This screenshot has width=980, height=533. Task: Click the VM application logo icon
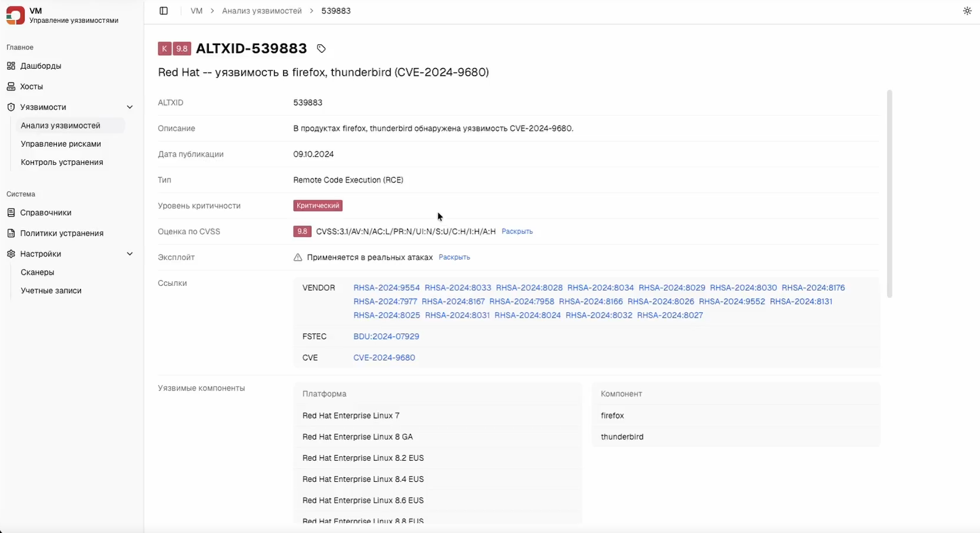[x=15, y=15]
